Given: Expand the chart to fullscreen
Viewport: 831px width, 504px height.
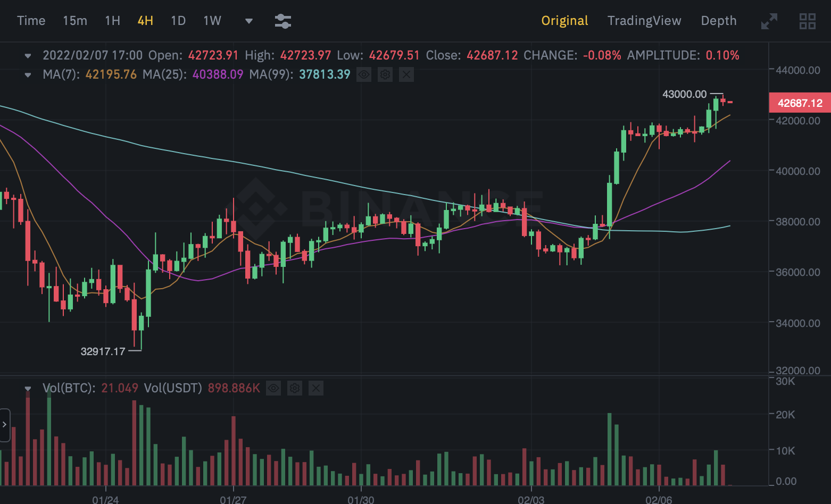Looking at the screenshot, I should pos(769,21).
